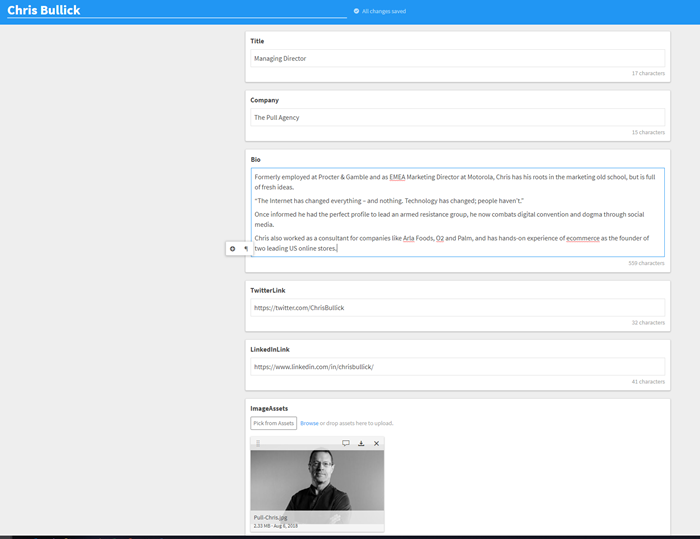700x539 pixels.
Task: Click into the Company field
Action: [x=457, y=118]
